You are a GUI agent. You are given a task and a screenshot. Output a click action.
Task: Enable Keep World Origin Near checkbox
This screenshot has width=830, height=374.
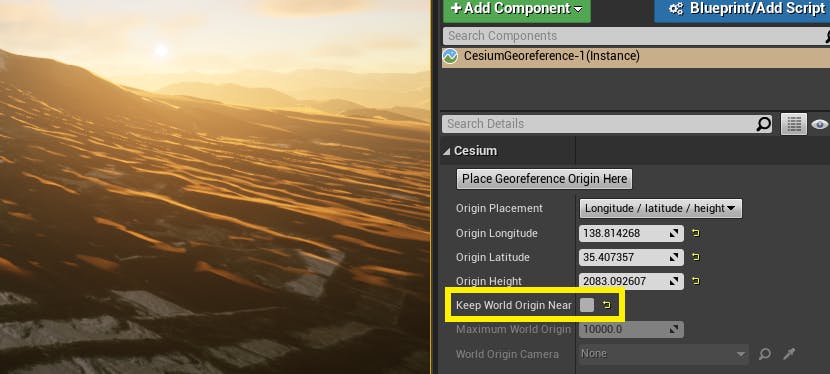[587, 305]
